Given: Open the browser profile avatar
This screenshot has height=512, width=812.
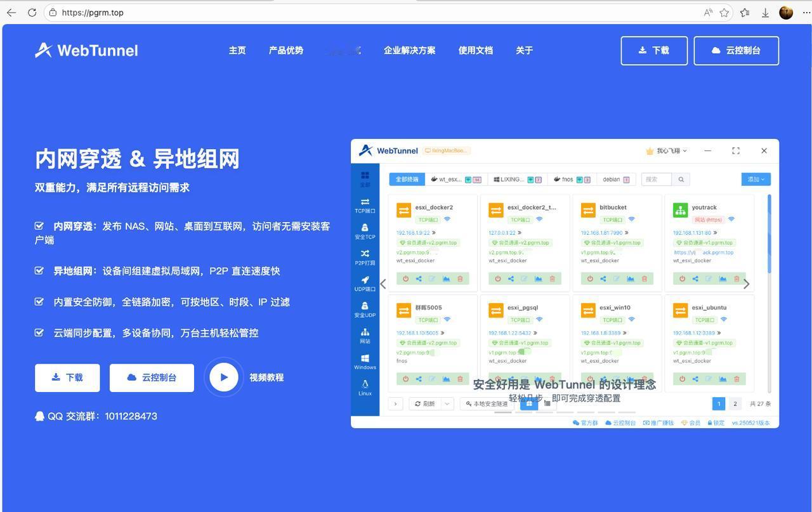Looking at the screenshot, I should 786,12.
